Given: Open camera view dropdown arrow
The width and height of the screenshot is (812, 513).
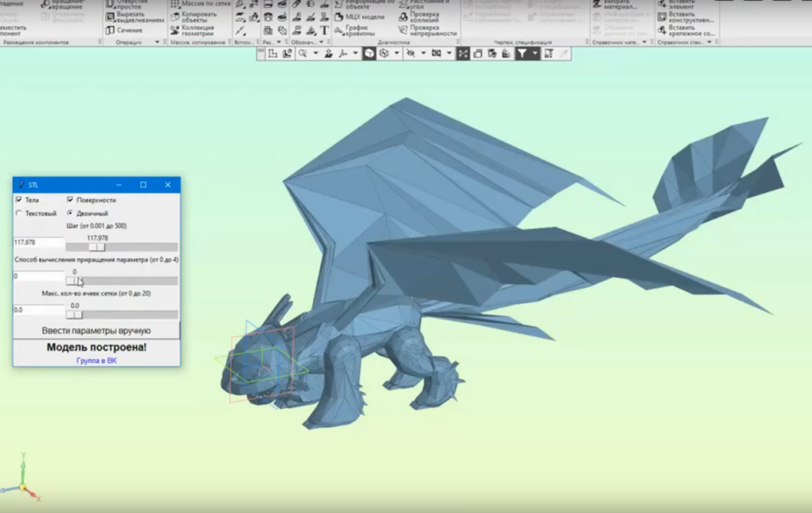Looking at the screenshot, I should [449, 54].
